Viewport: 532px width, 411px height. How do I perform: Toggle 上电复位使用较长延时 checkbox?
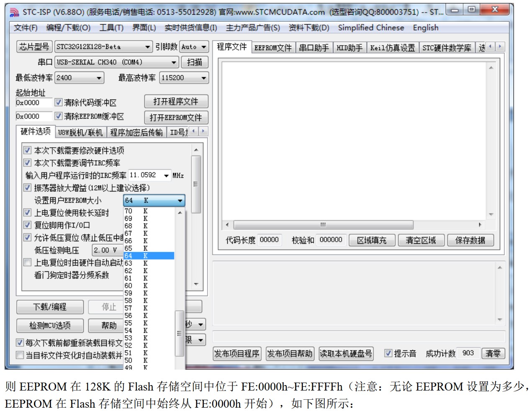click(28, 212)
